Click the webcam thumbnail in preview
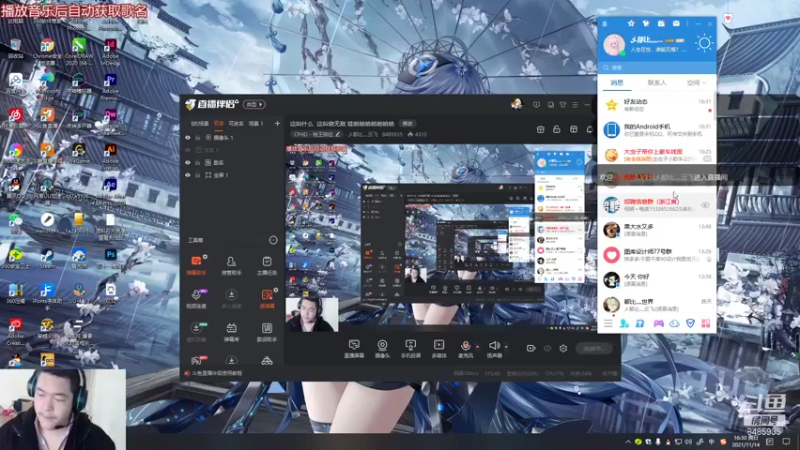This screenshot has height=450, width=800. [312, 315]
